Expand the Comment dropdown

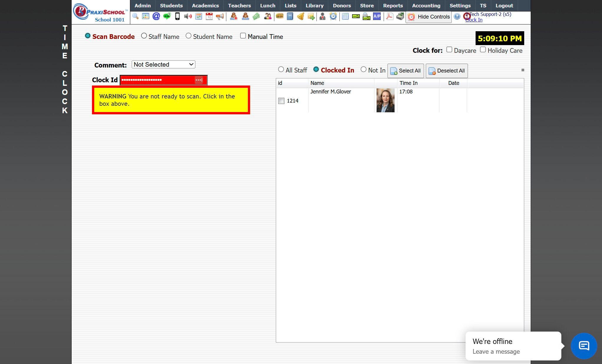coord(163,65)
